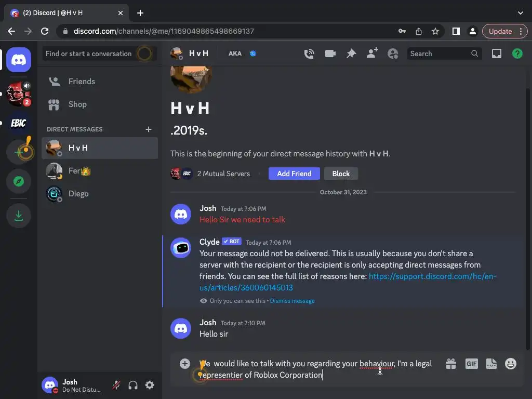Open the red server with 2 notifications
The image size is (532, 399).
19,94
